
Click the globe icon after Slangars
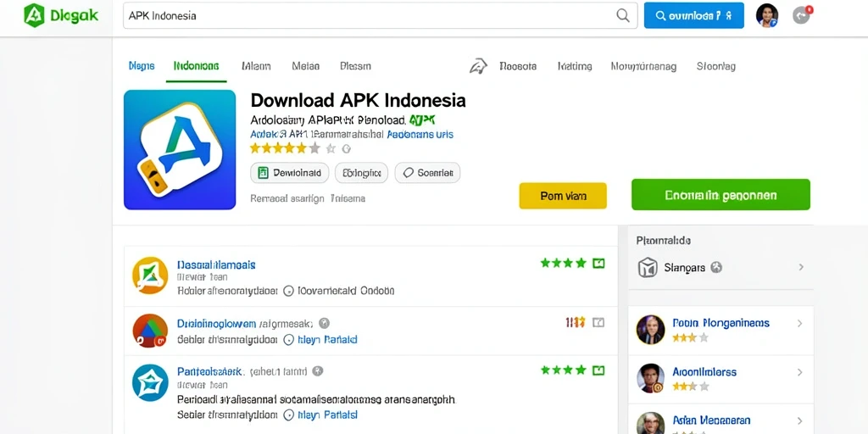[x=716, y=267]
